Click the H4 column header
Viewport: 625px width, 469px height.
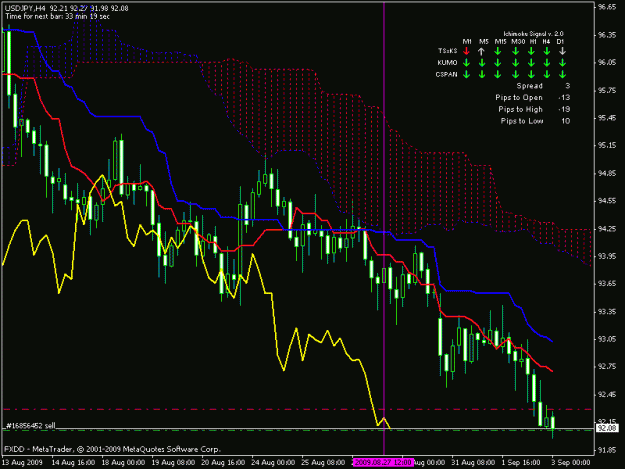(546, 41)
